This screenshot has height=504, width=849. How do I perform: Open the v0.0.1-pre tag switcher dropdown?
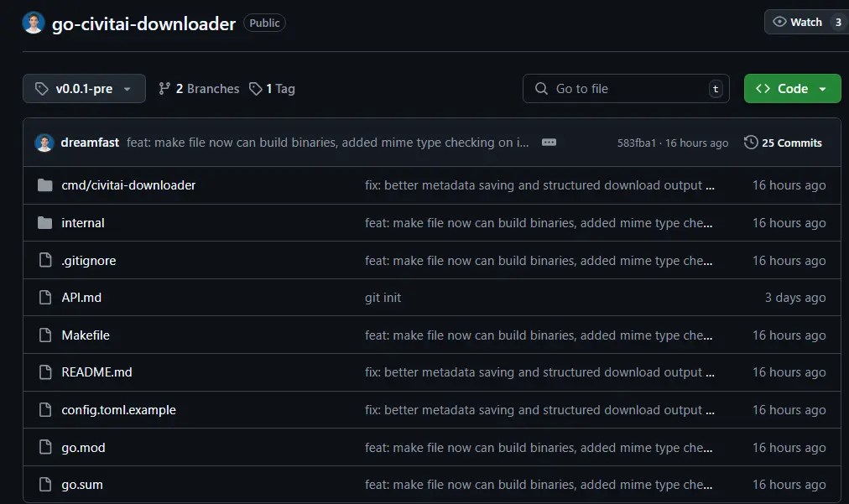click(84, 89)
